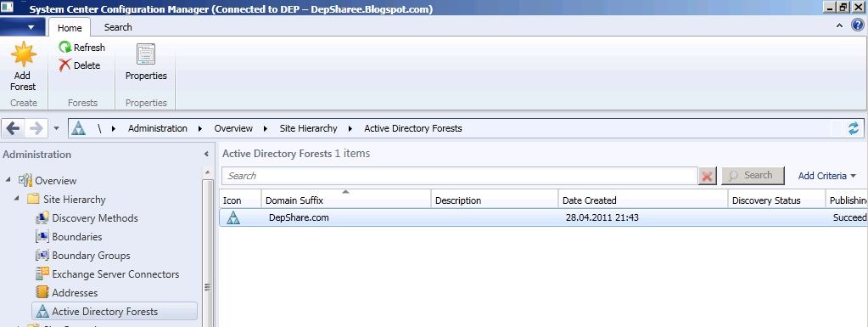Click the Delete button with red X
The image size is (868, 327).
point(80,65)
